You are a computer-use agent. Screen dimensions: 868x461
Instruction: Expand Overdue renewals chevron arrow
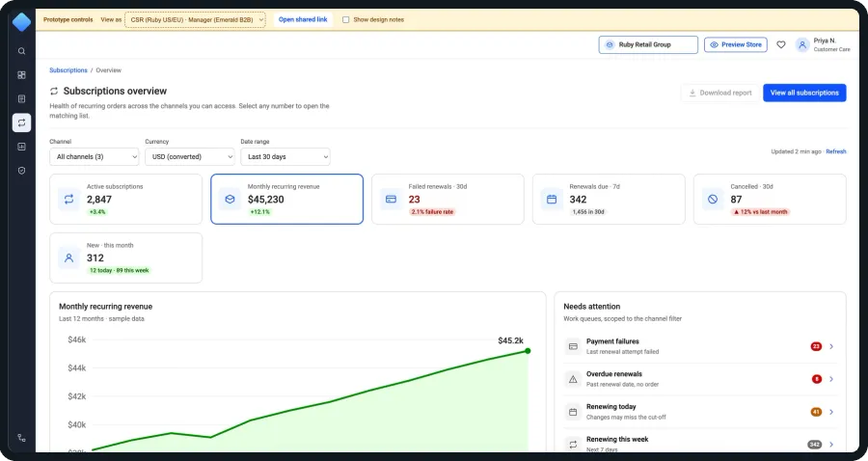coord(831,379)
